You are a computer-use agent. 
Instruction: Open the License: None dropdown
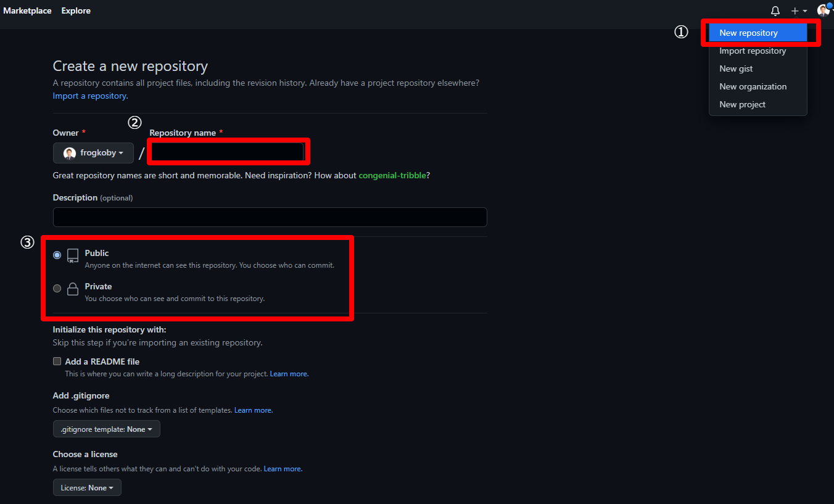87,487
